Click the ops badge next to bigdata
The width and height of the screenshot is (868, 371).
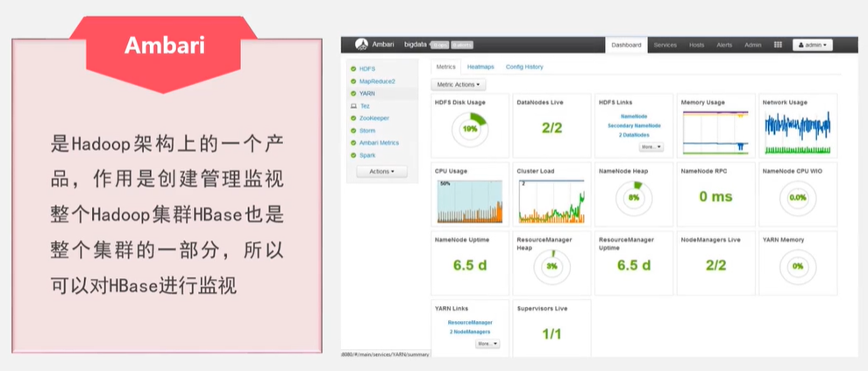point(440,46)
